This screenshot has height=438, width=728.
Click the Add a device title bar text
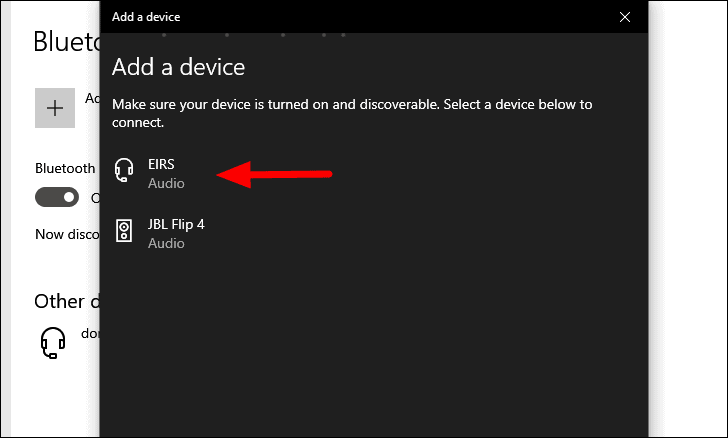pos(146,17)
